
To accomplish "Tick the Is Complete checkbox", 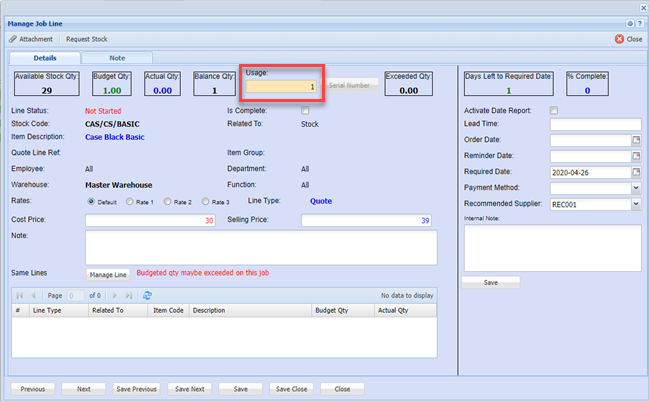I will pyautogui.click(x=305, y=110).
